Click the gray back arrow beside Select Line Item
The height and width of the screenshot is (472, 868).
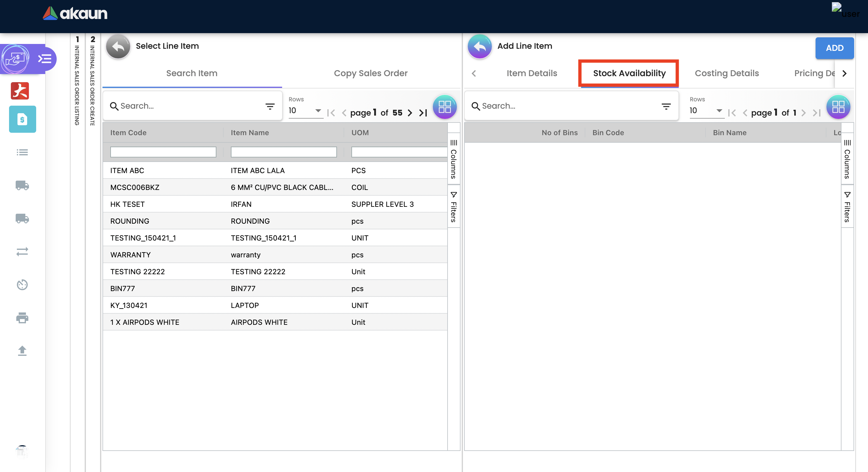click(118, 46)
